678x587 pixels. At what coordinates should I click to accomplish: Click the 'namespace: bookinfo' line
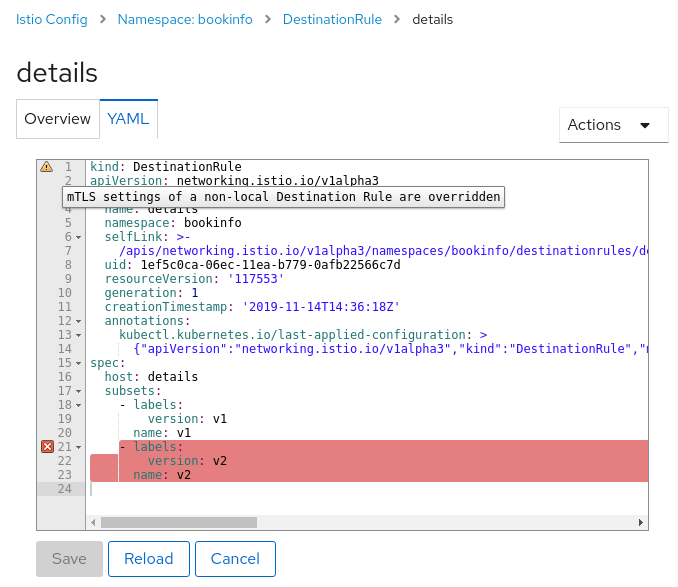click(173, 223)
